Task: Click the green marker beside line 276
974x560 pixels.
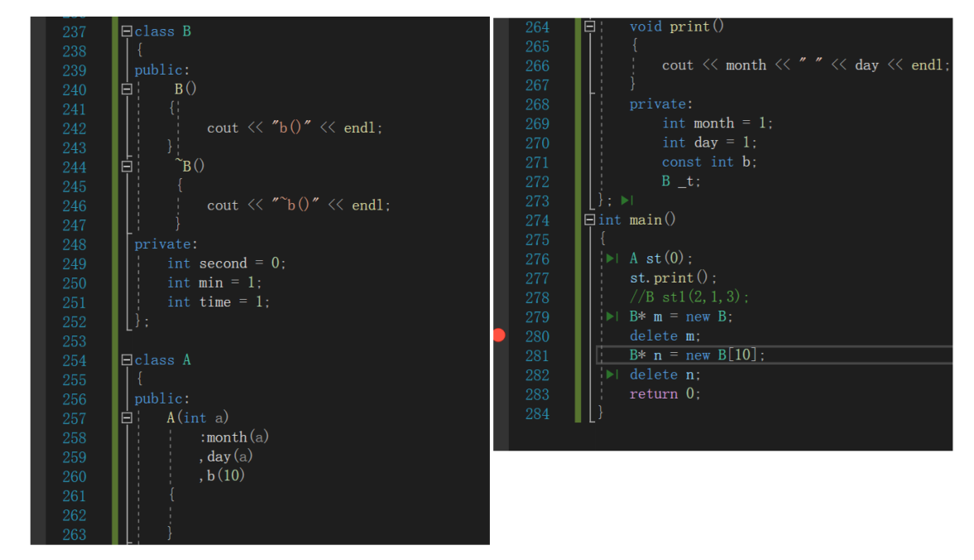Action: point(611,258)
